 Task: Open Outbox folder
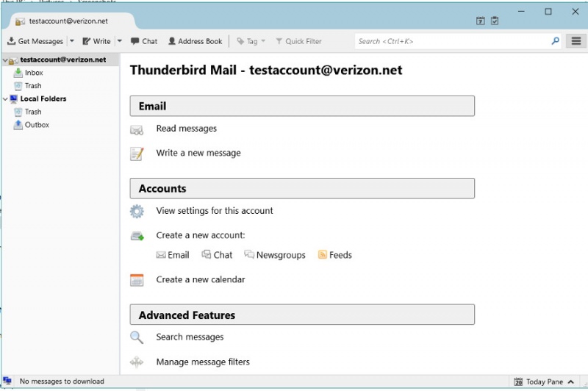37,125
